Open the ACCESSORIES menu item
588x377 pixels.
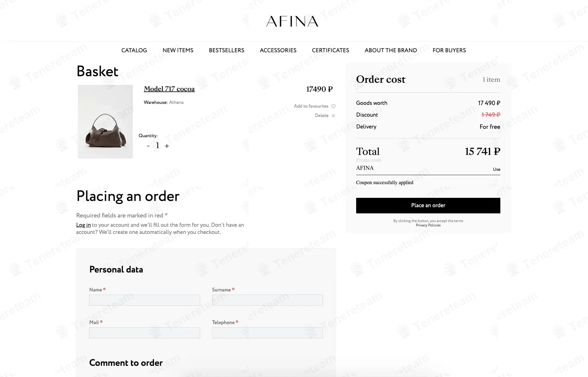click(x=278, y=50)
